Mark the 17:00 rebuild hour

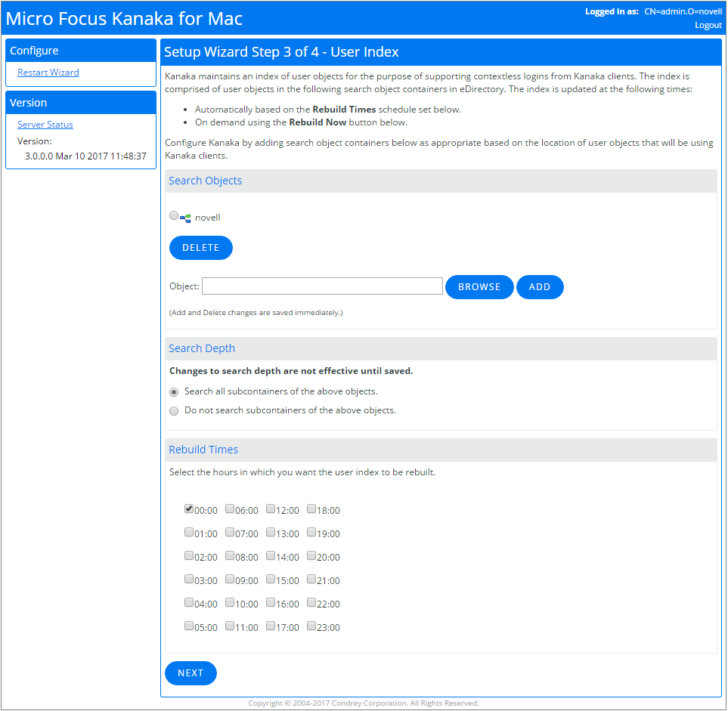[270, 626]
